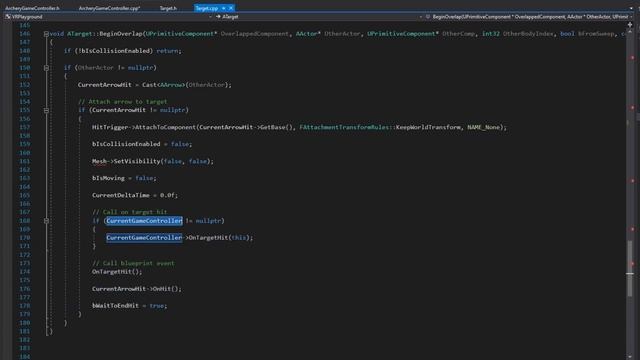Click the method icon beside BeginOverlap
Viewport: 640px width, 360px height.
(428, 17)
